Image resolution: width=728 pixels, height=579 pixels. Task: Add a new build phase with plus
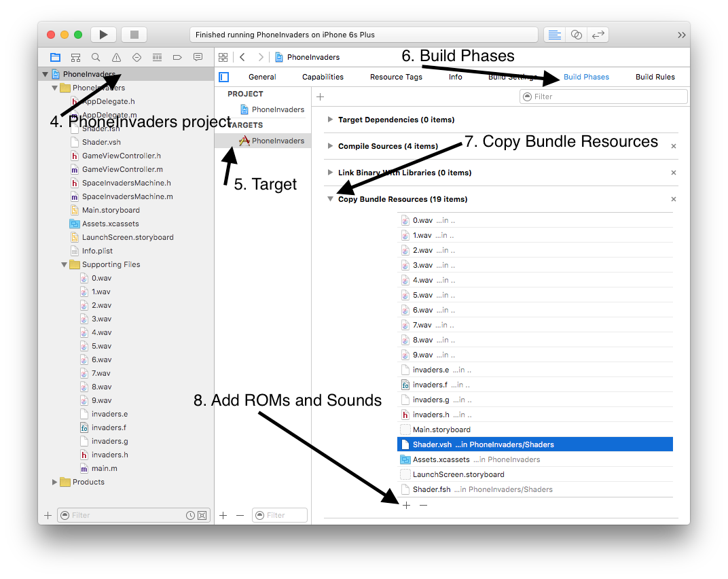pos(320,96)
